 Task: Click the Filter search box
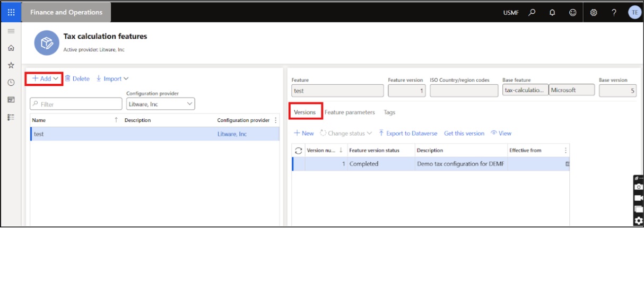76,104
